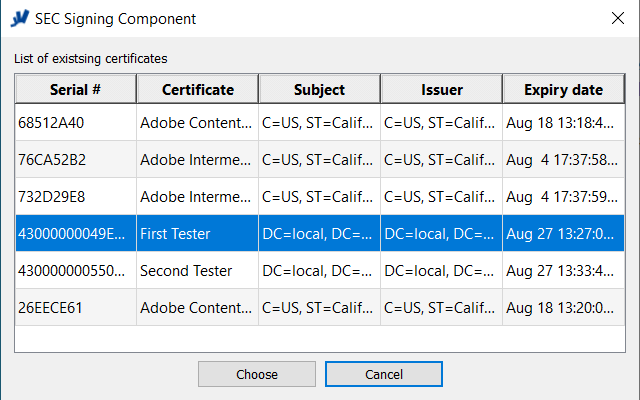Click the Subject column header
The width and height of the screenshot is (640, 400).
coord(319,90)
